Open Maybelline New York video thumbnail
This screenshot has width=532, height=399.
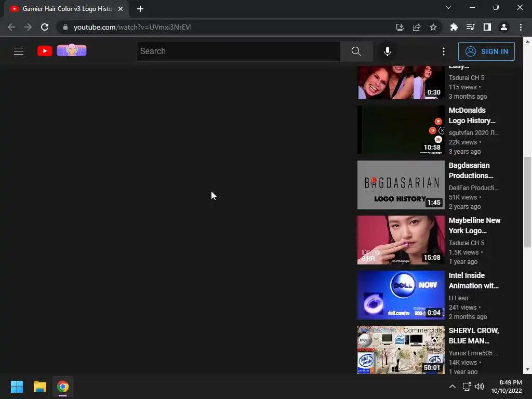(401, 240)
